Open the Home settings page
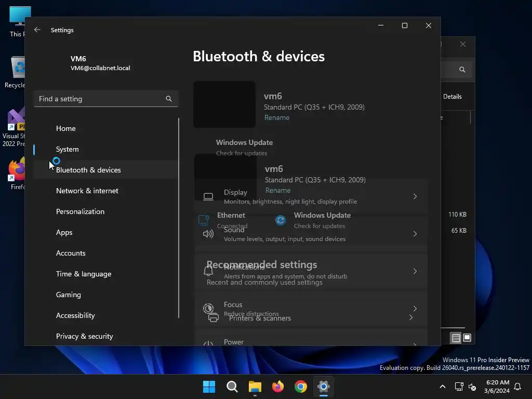 [x=66, y=129]
